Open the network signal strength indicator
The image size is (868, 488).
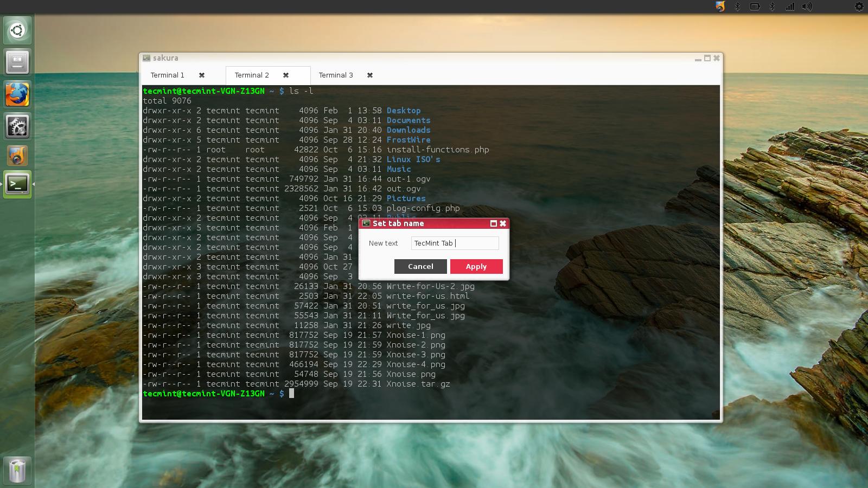[790, 7]
